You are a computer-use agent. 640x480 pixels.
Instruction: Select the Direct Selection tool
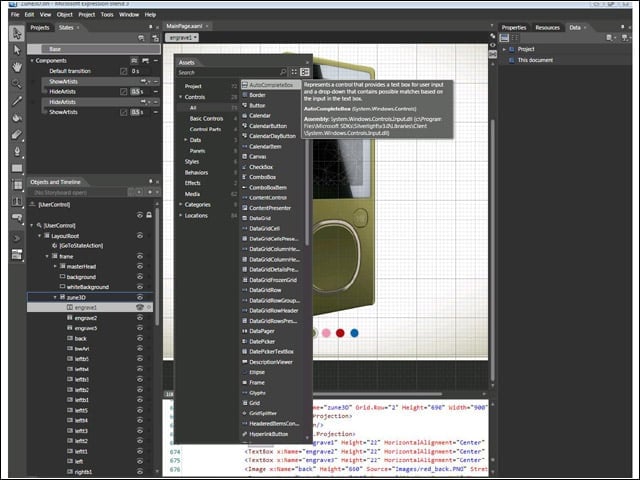coord(17,50)
